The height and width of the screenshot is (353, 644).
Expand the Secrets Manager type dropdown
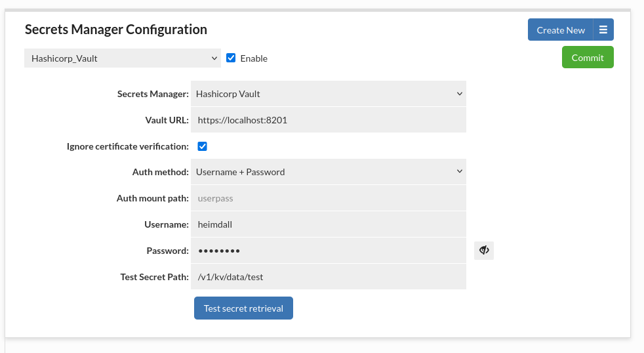click(328, 94)
